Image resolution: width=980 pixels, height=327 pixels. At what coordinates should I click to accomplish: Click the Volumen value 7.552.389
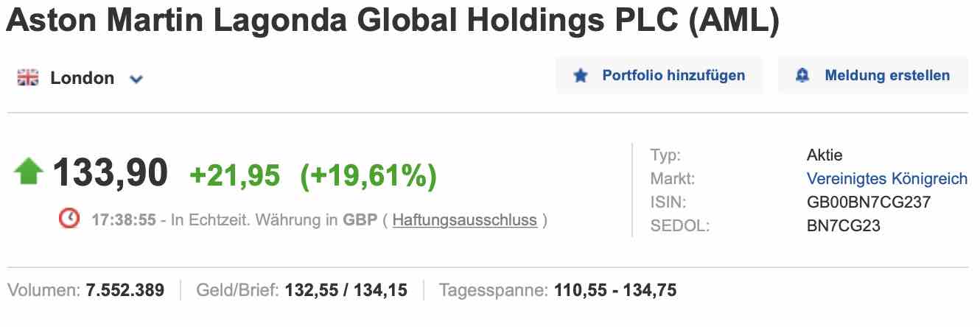pyautogui.click(x=125, y=290)
